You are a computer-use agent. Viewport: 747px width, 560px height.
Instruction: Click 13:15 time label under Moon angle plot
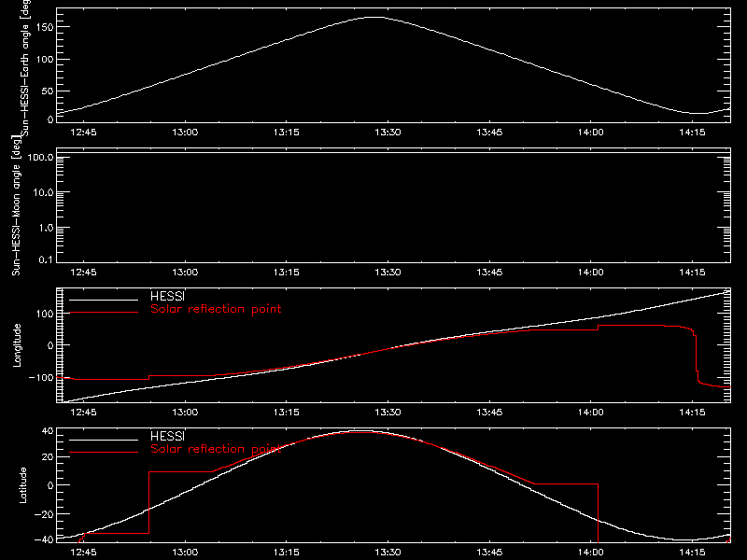pyautogui.click(x=287, y=272)
